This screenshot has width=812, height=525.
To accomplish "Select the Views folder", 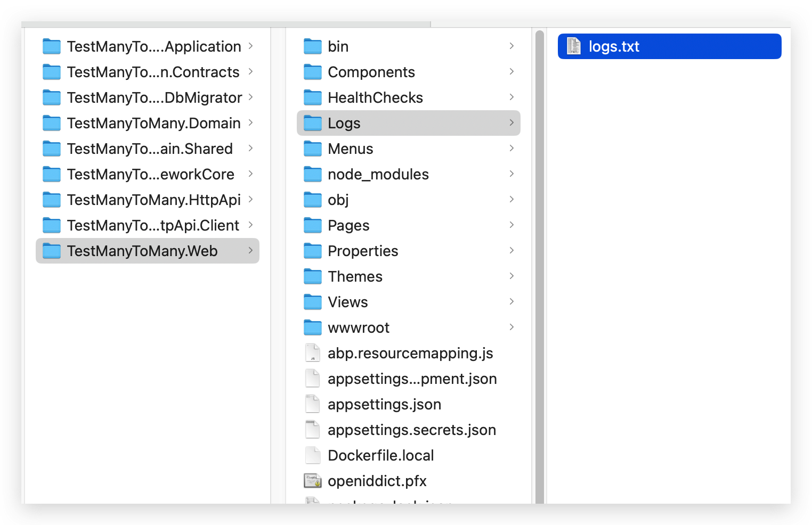I will point(348,302).
